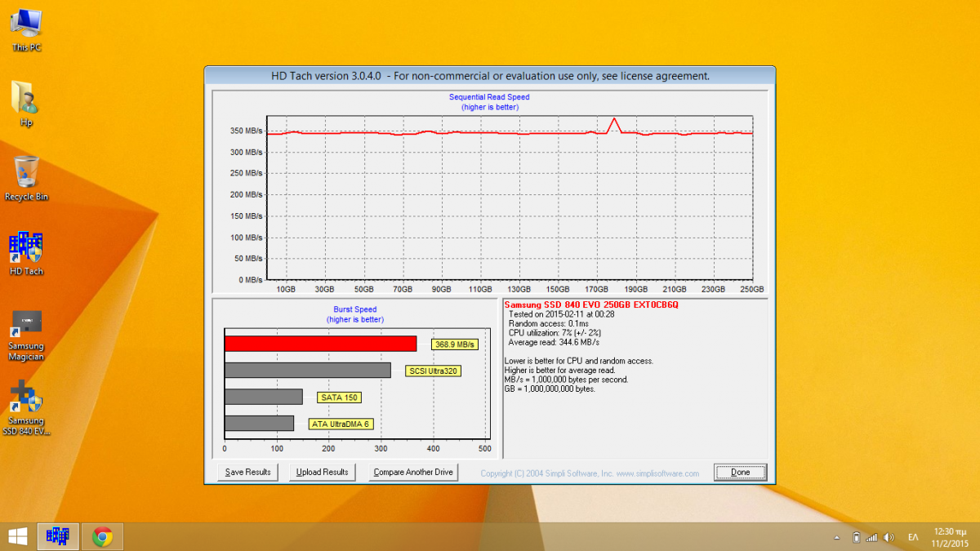Screen dimensions: 980x551
Task: Open the volume speaker tray icon
Action: coord(887,537)
